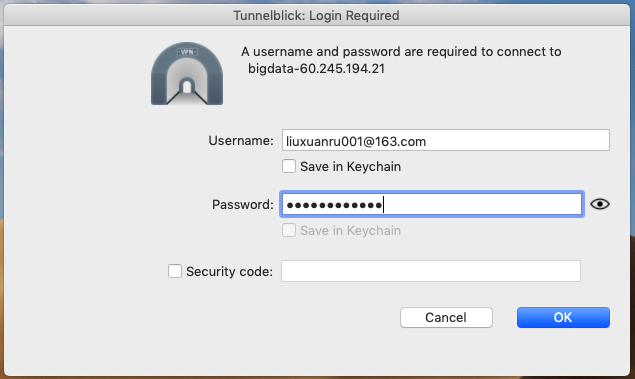
Task: Enable the Security code checkbox
Action: tap(175, 271)
